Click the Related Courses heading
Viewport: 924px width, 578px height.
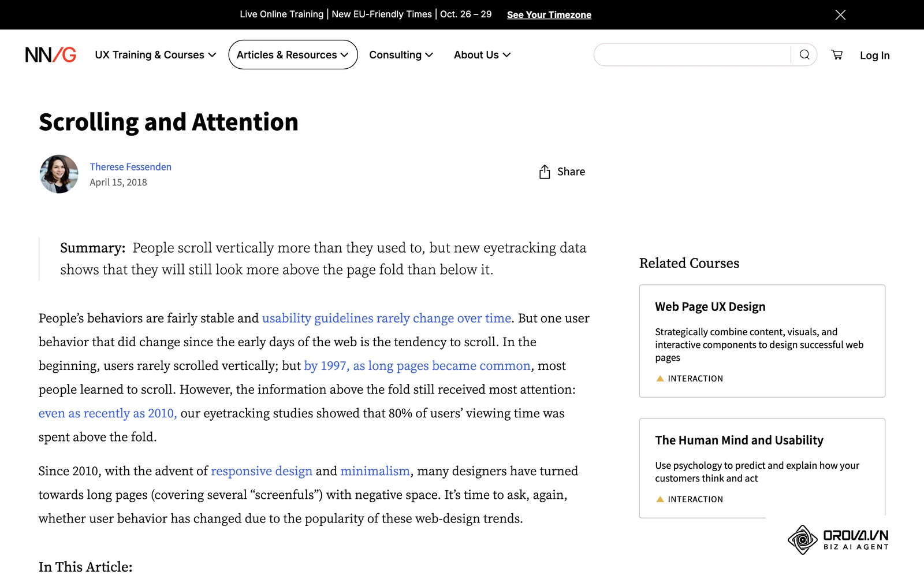click(x=689, y=264)
